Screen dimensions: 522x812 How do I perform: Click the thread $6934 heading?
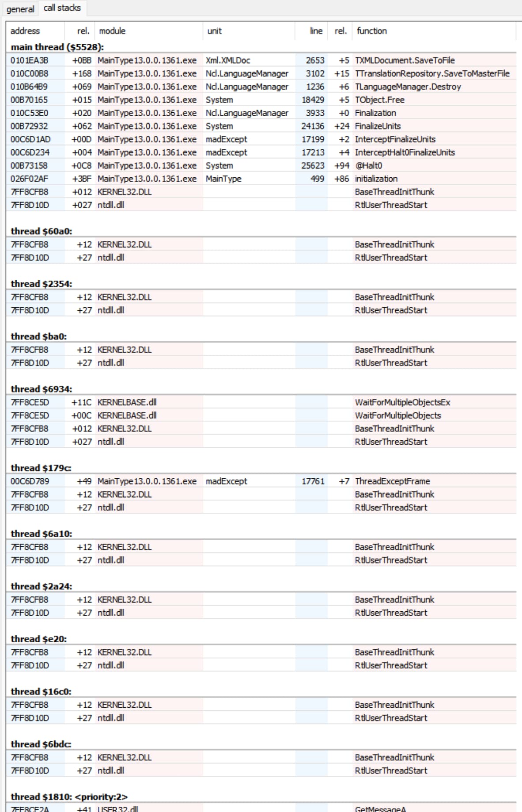tap(42, 389)
